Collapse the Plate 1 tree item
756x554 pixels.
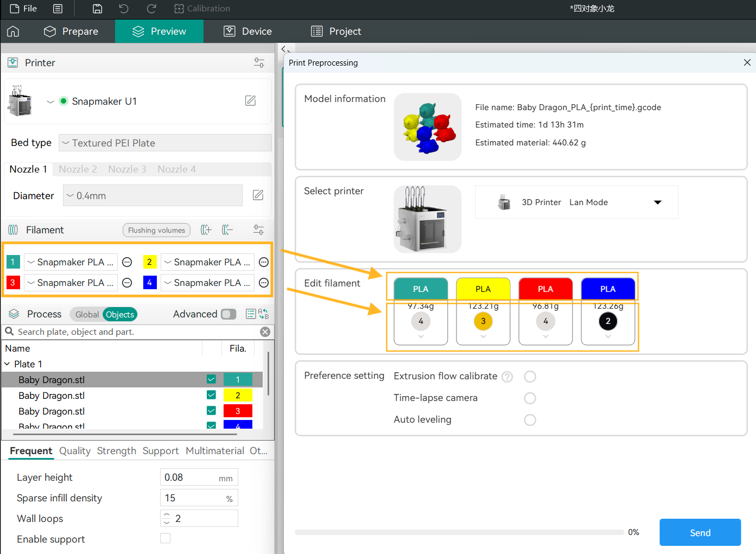coord(7,364)
